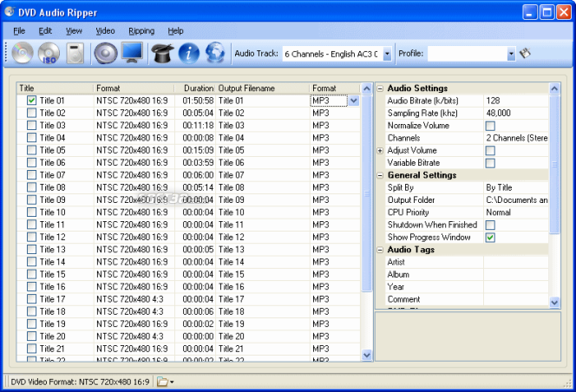This screenshot has height=392, width=576.
Task: Click the duration 00:15:09 of Title 05
Action: [x=198, y=150]
